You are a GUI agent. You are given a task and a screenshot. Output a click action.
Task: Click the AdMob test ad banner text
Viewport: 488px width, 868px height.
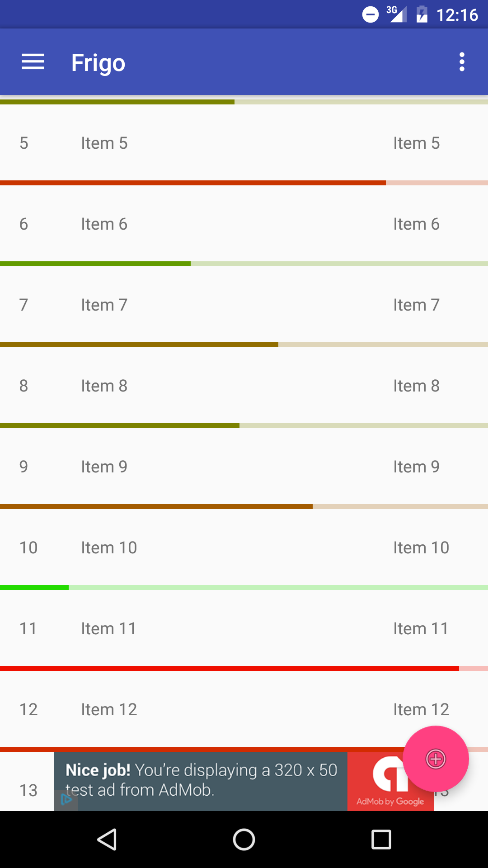pyautogui.click(x=201, y=780)
